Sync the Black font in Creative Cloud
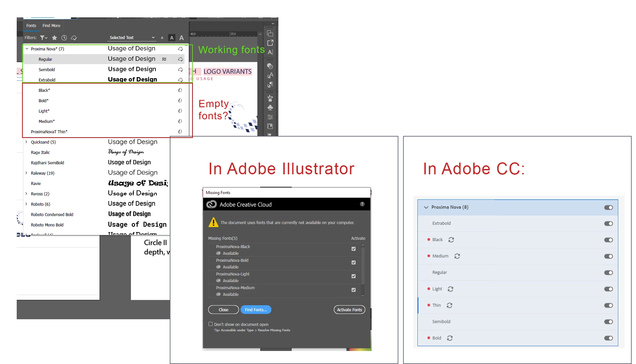 pyautogui.click(x=451, y=240)
